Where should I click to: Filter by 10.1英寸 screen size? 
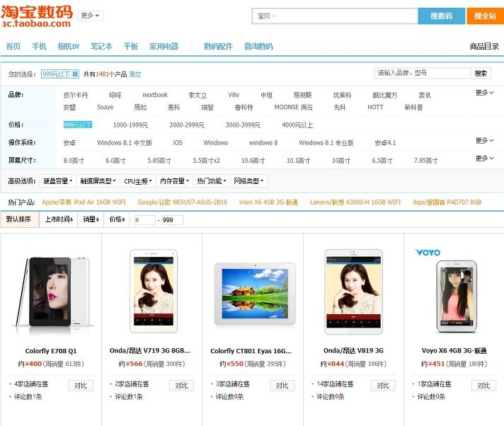point(298,161)
